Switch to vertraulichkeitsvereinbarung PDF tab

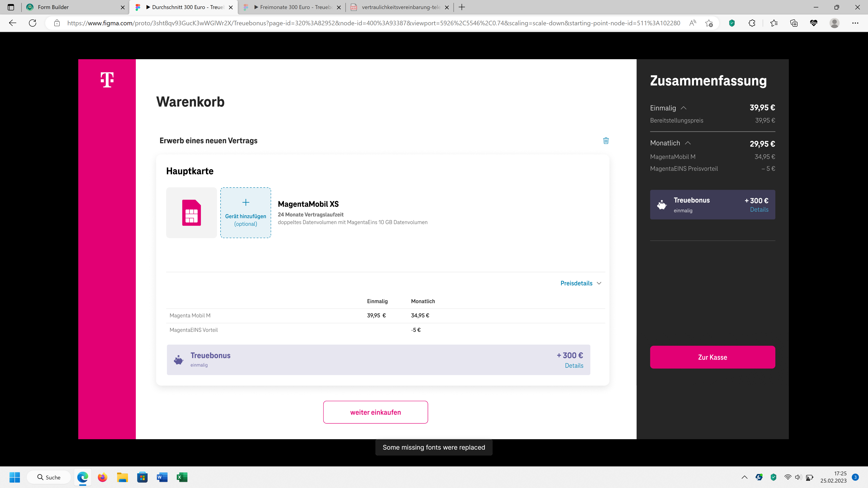tap(400, 7)
